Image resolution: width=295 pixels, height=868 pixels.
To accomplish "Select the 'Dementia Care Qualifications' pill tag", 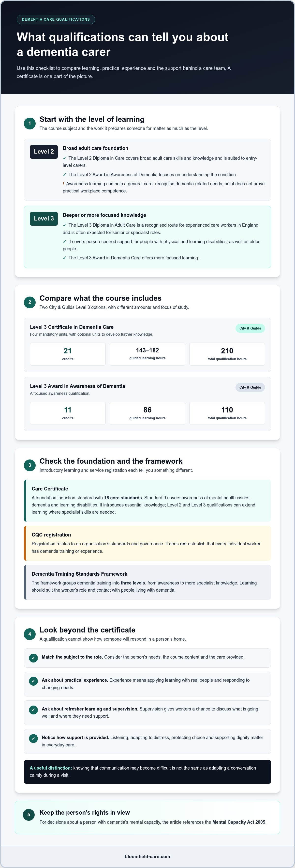I will [56, 19].
